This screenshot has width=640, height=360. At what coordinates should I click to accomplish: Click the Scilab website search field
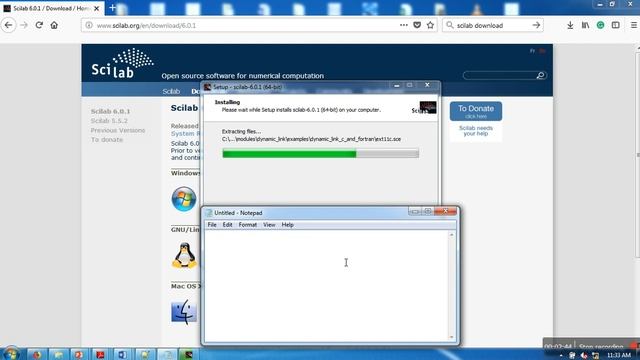[x=500, y=75]
